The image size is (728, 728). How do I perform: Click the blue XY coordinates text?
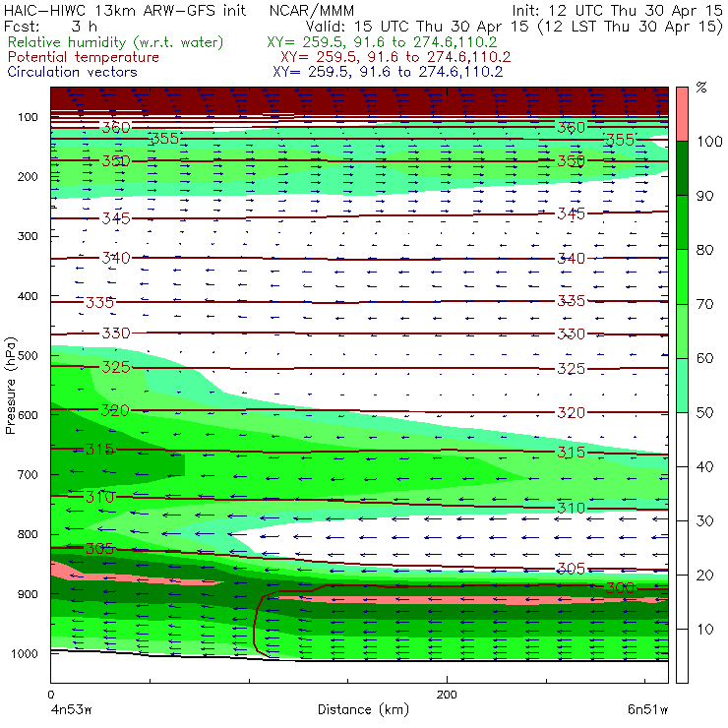click(x=388, y=72)
